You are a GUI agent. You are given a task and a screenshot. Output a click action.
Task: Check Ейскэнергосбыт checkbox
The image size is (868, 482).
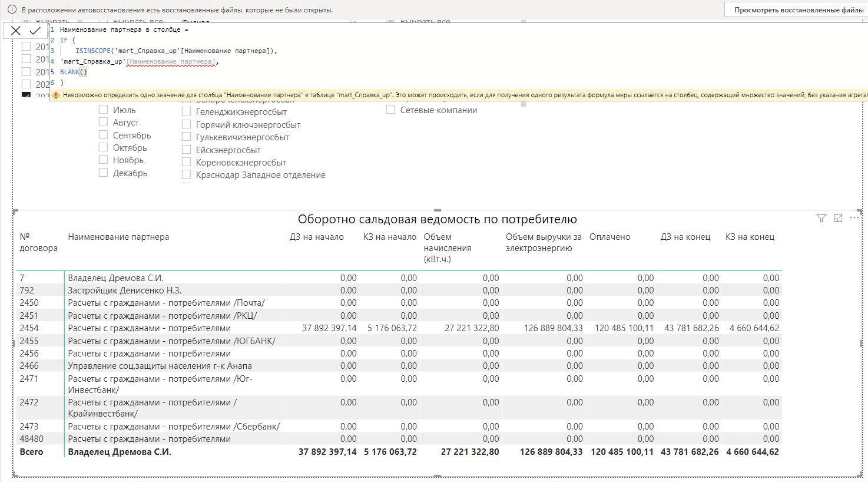(186, 150)
